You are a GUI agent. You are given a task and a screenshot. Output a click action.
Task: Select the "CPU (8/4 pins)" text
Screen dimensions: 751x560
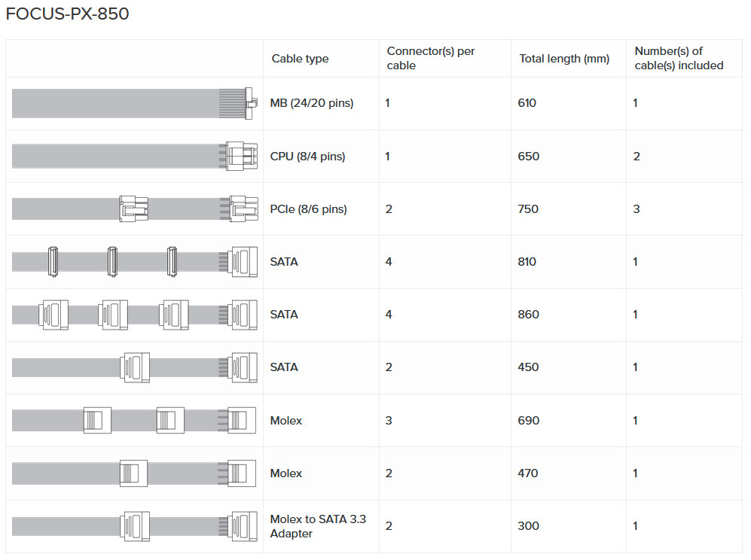(307, 157)
